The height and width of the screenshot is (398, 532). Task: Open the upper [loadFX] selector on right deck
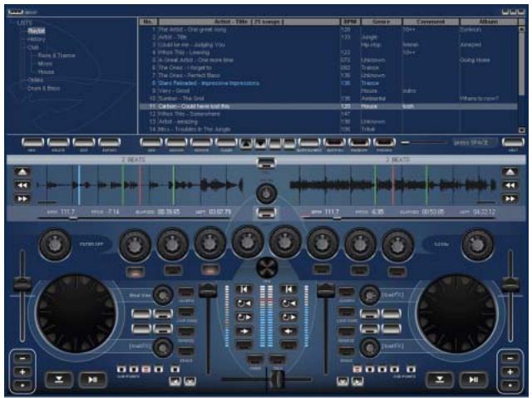(x=392, y=295)
